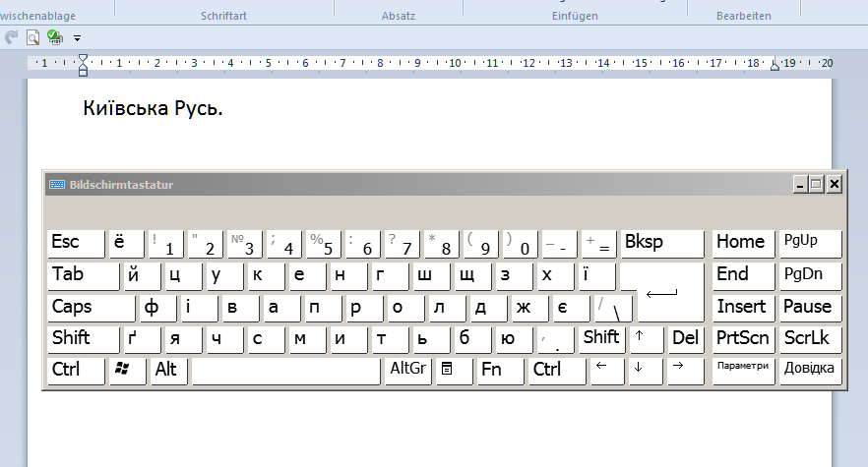Open the quick access toolbar customize dropdown
Screen dimensions: 868x467
[77, 38]
